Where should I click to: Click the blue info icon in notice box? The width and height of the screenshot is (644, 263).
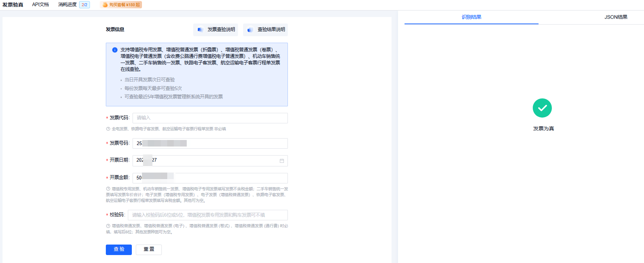[115, 50]
